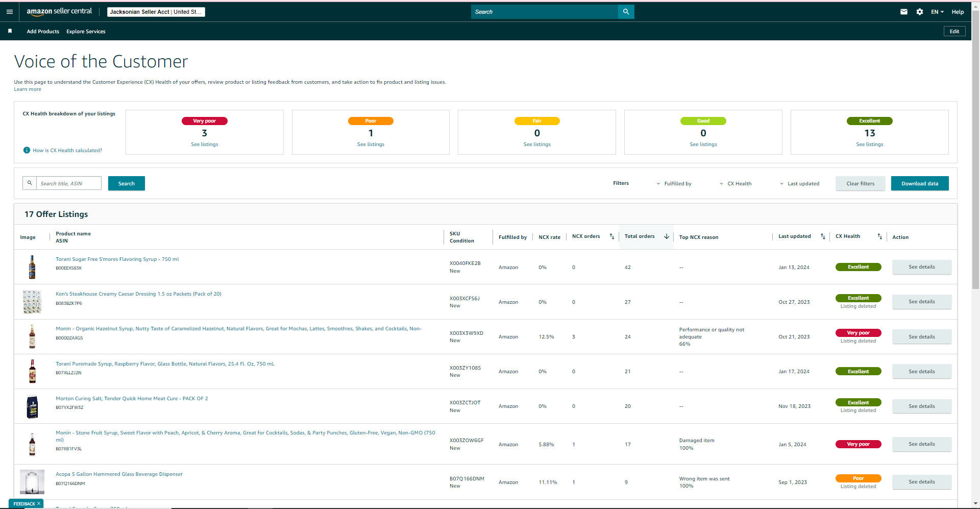This screenshot has height=509, width=980.
Task: Open the Jacksonian Seller Acct account switcher
Action: [156, 12]
